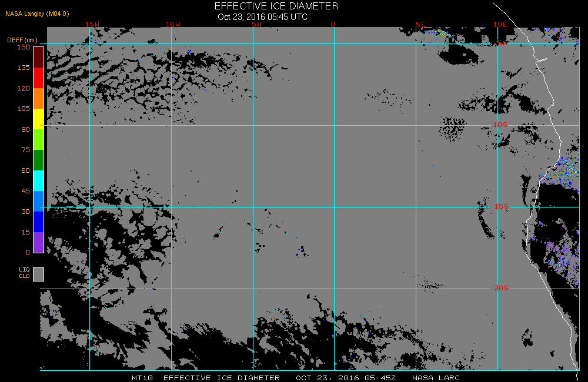This screenshot has height=382, width=588.
Task: Click the light blue 30-45 color band
Action: click(39, 202)
